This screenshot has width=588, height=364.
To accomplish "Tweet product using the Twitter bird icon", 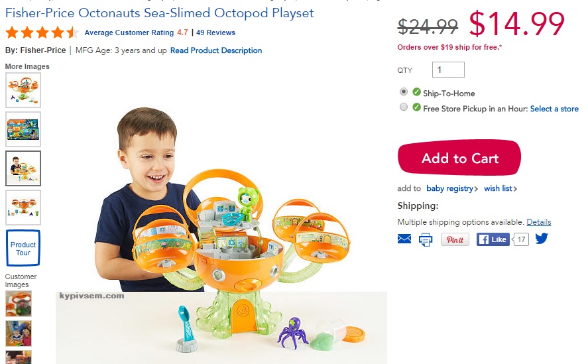I will [542, 238].
